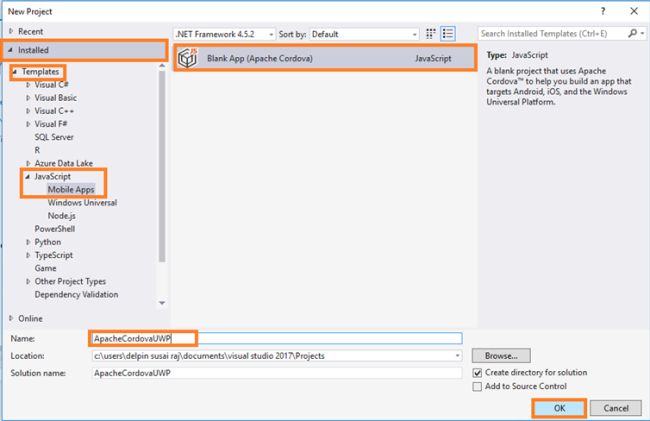Select PowerShell template category
This screenshot has height=421, width=650.
click(55, 229)
